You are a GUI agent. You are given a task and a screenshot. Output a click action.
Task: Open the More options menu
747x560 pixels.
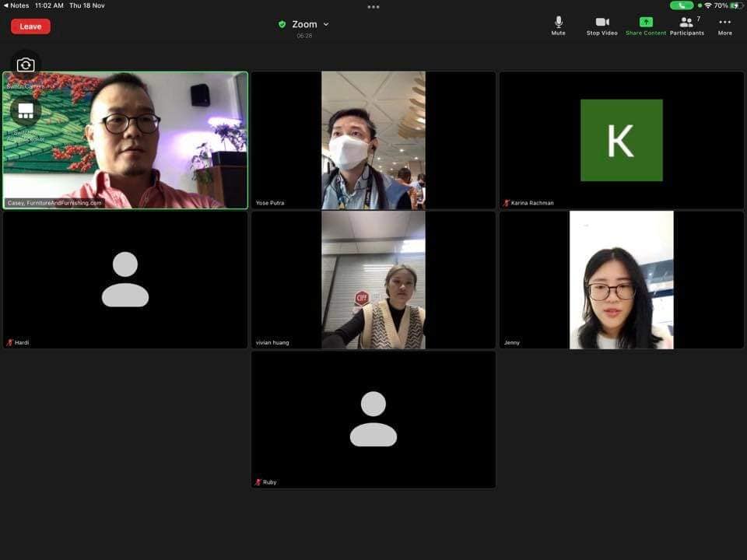724,26
